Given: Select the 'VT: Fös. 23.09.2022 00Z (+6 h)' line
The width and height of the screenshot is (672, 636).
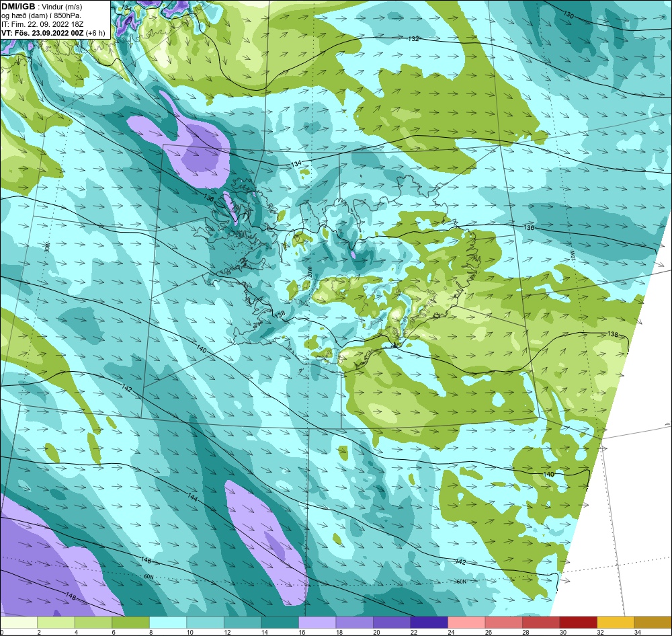Looking at the screenshot, I should [53, 33].
